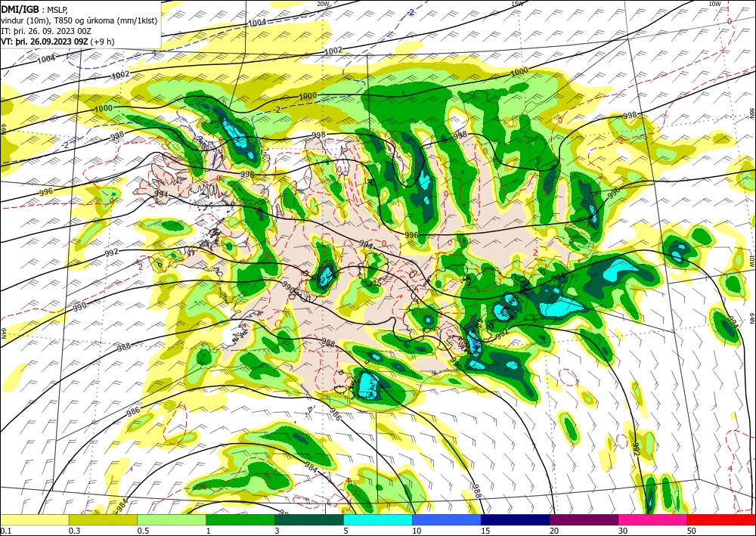Choose the purple 20–30 legend swatch
756x536 pixels.
[x=584, y=519]
